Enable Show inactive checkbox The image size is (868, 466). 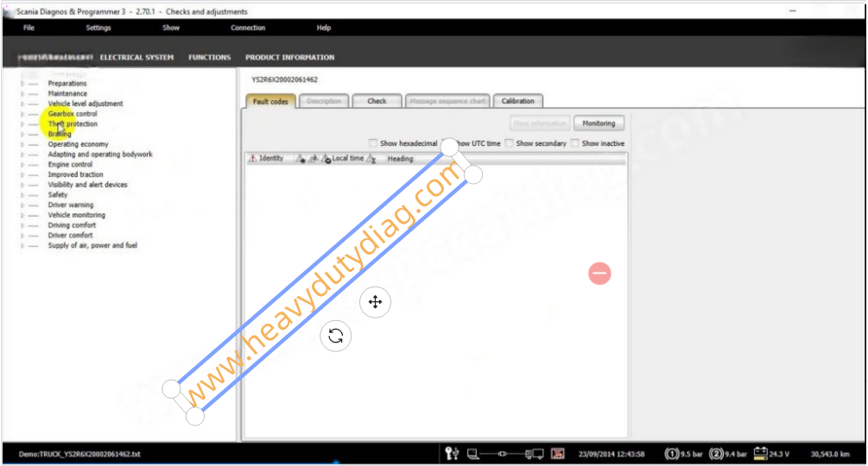click(574, 143)
